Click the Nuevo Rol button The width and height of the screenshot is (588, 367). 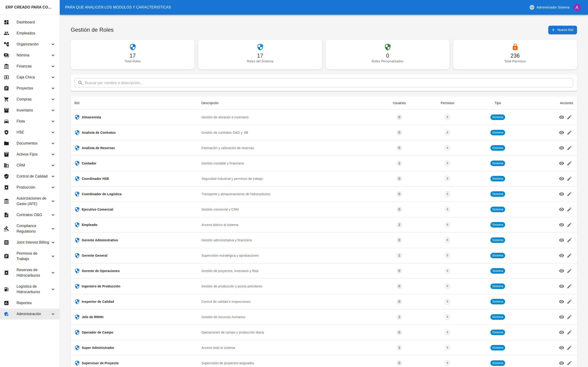[x=562, y=30]
